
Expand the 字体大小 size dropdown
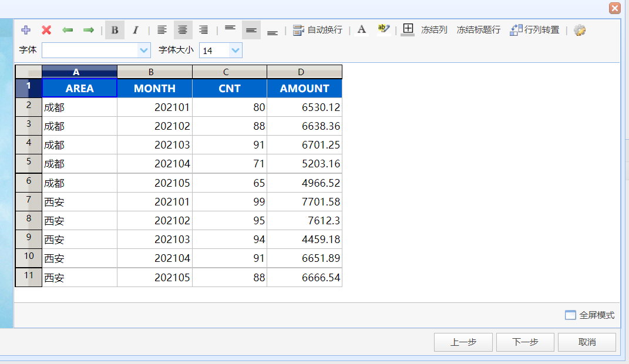(x=236, y=50)
